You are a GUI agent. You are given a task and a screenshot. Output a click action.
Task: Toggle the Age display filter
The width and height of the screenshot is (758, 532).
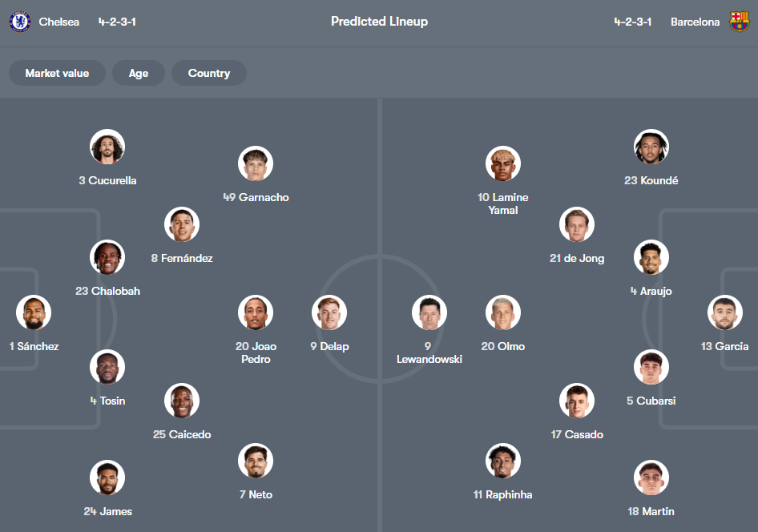(x=139, y=73)
